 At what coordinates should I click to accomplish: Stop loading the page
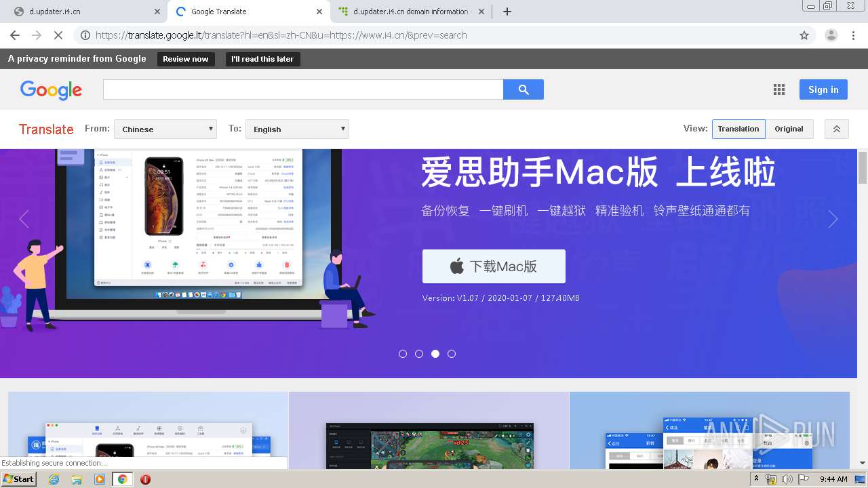point(59,35)
